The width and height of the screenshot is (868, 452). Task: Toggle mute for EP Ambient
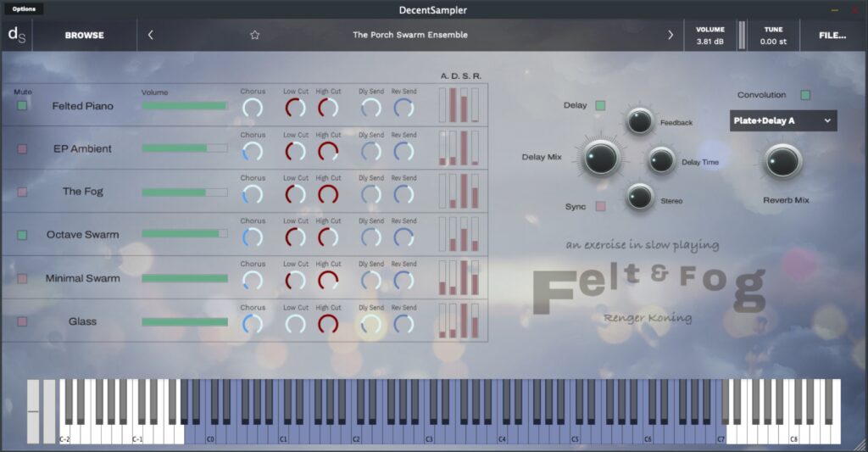click(22, 148)
